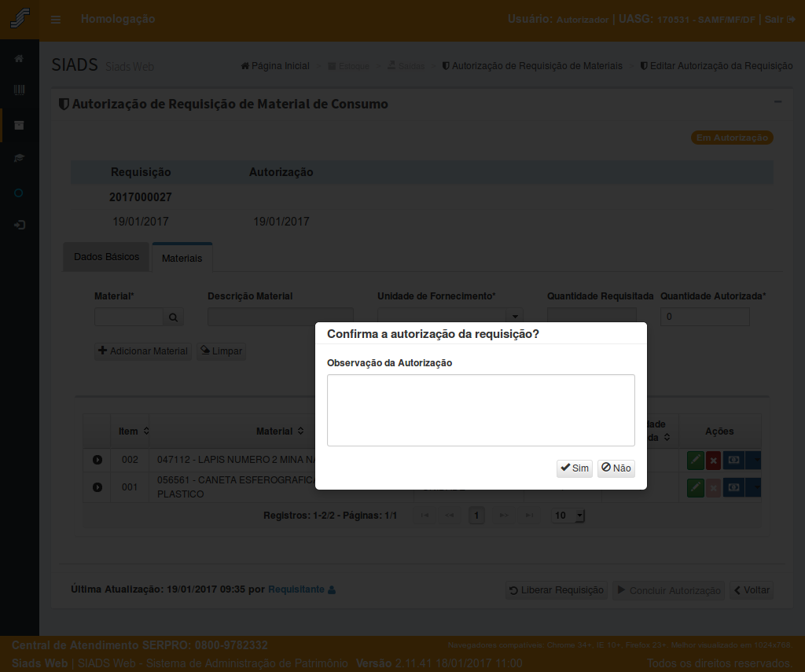The image size is (805, 672).
Task: Focus the Quantidade Autorizada field
Action: pos(705,317)
